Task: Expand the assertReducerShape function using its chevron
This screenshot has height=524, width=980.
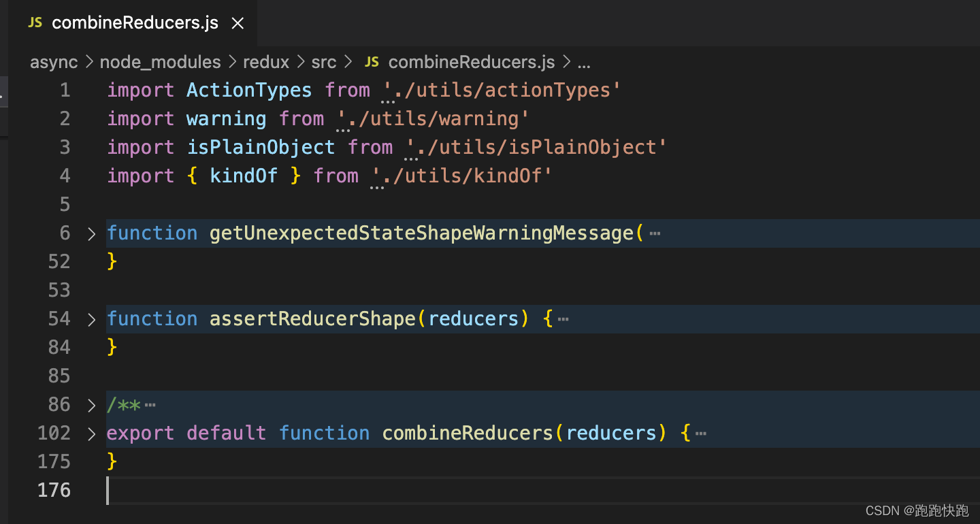Action: tap(91, 318)
